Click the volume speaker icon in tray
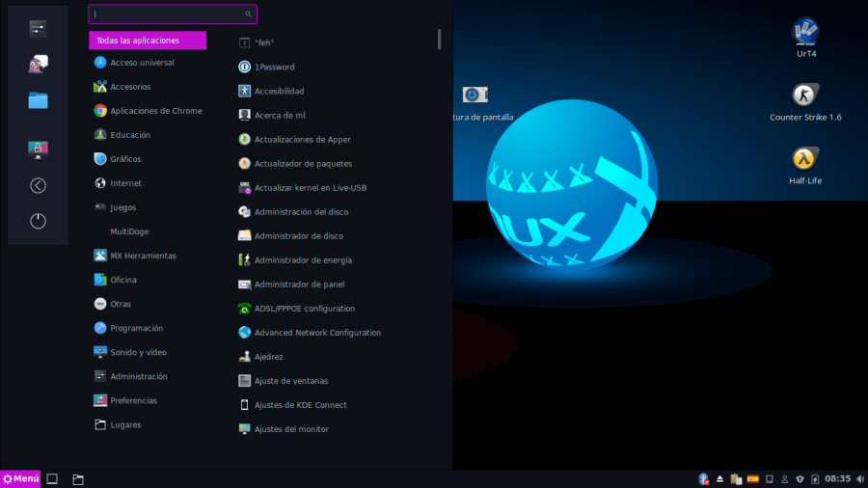The width and height of the screenshot is (868, 488). click(859, 478)
